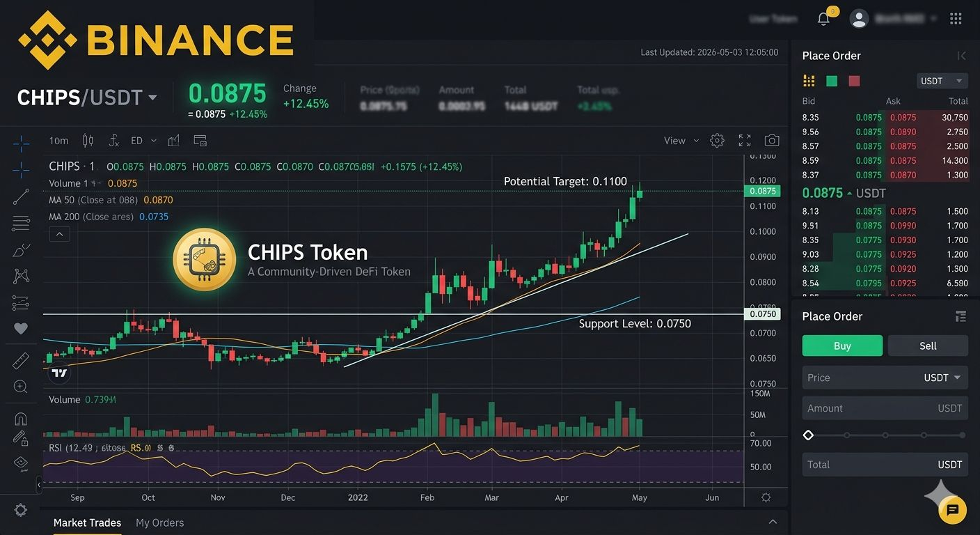
Task: Toggle the favorite heart icon
Action: [21, 329]
